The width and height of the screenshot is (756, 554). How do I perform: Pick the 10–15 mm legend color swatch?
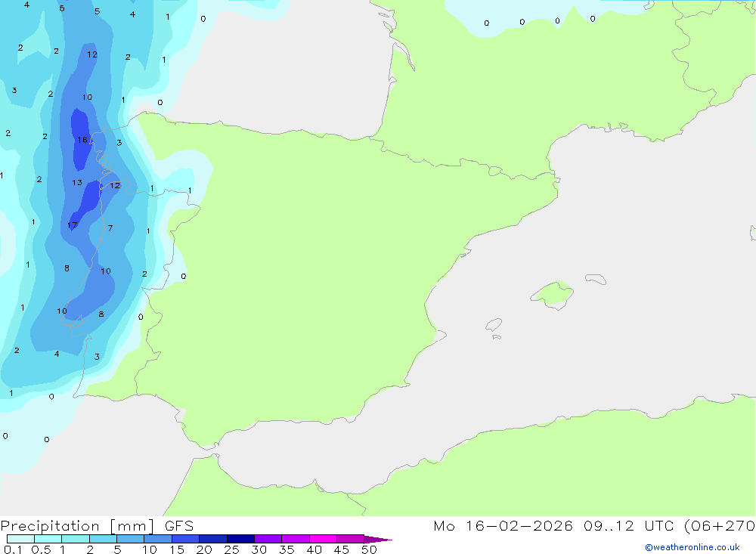click(158, 539)
